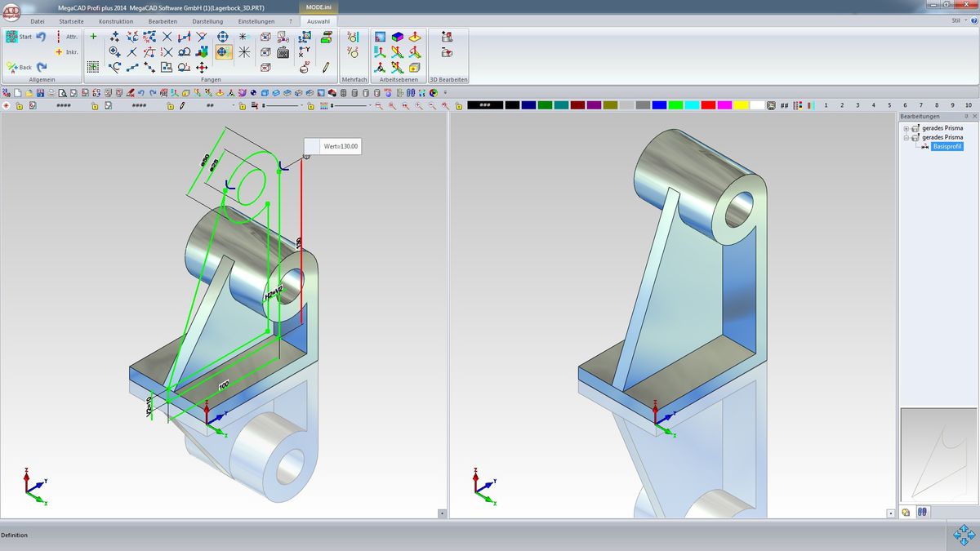Click the top icon in Mehrfach group

pos(353,37)
